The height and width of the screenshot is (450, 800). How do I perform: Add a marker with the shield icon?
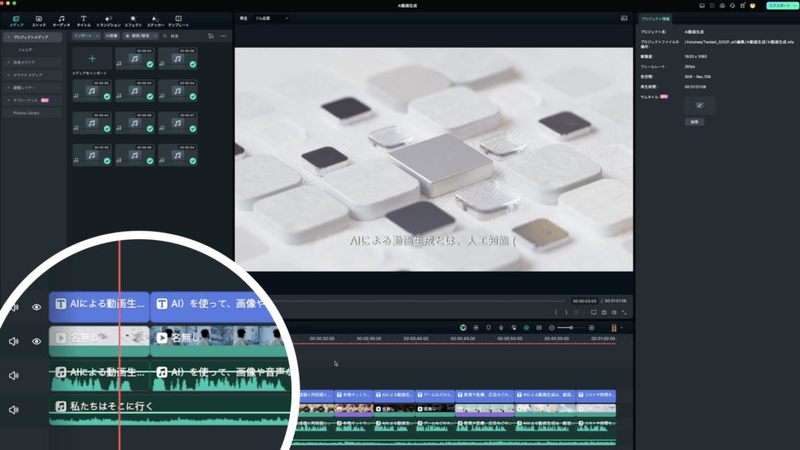[x=488, y=328]
